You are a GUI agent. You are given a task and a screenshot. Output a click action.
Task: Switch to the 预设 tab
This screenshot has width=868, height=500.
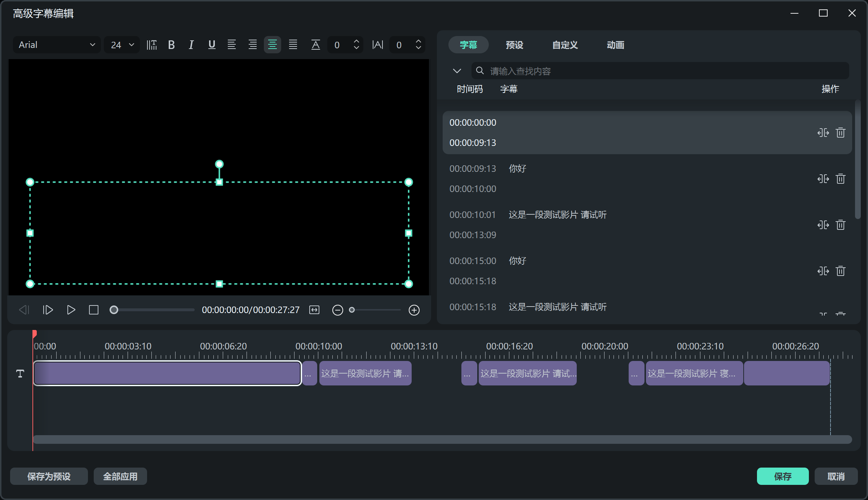(x=514, y=45)
